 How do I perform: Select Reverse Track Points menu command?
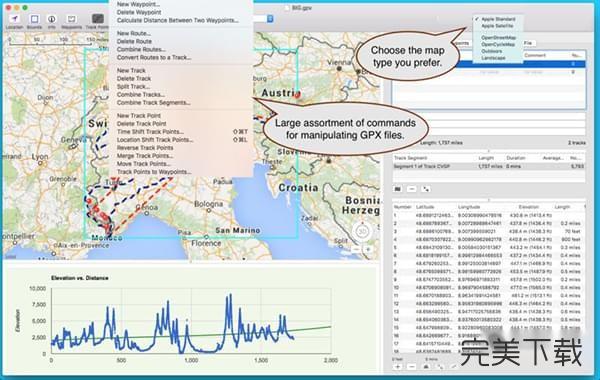pos(145,148)
